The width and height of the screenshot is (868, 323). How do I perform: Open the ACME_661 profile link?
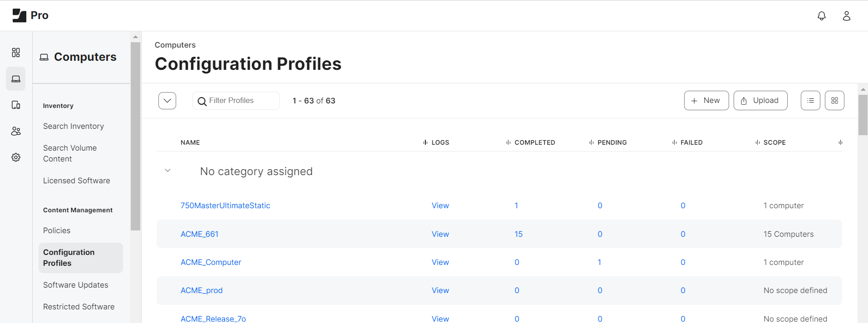tap(199, 234)
